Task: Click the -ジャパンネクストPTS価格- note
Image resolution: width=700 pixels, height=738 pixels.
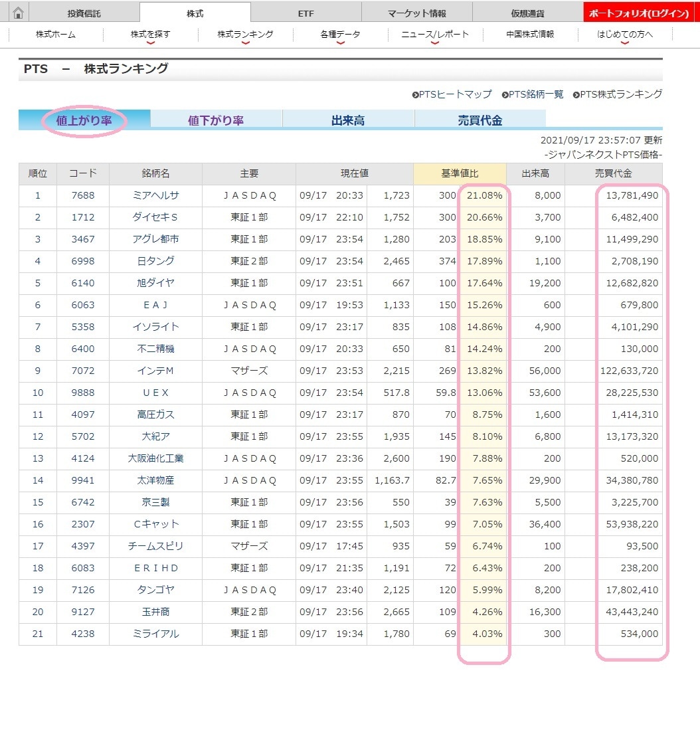Action: click(x=604, y=154)
